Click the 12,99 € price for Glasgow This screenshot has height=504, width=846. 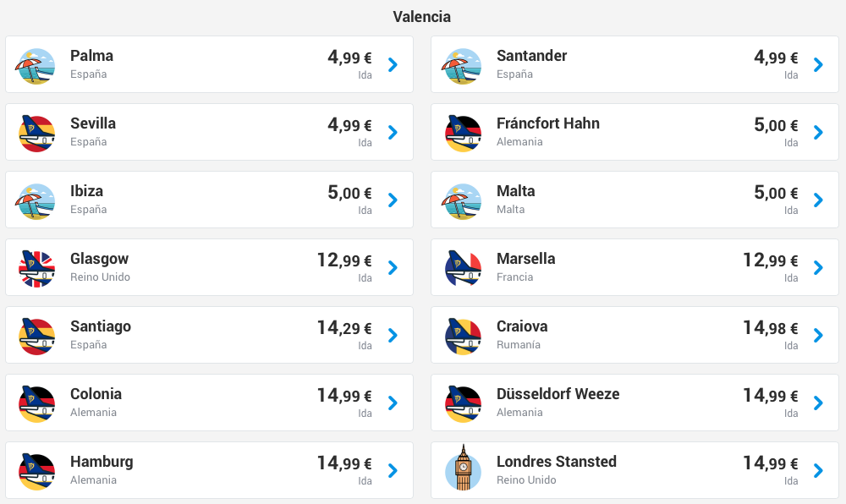pos(344,260)
